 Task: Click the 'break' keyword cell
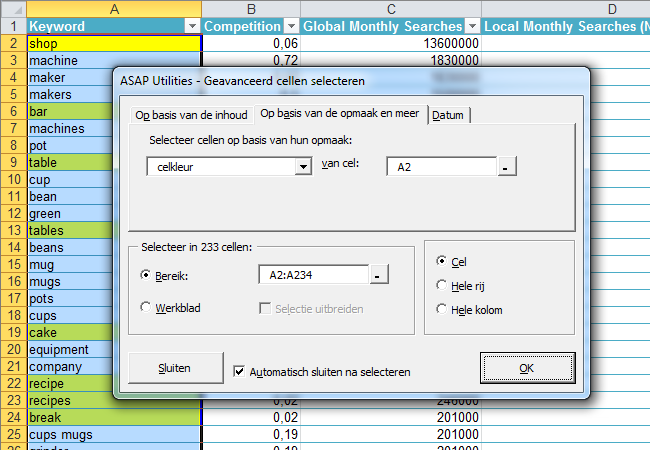[114, 417]
